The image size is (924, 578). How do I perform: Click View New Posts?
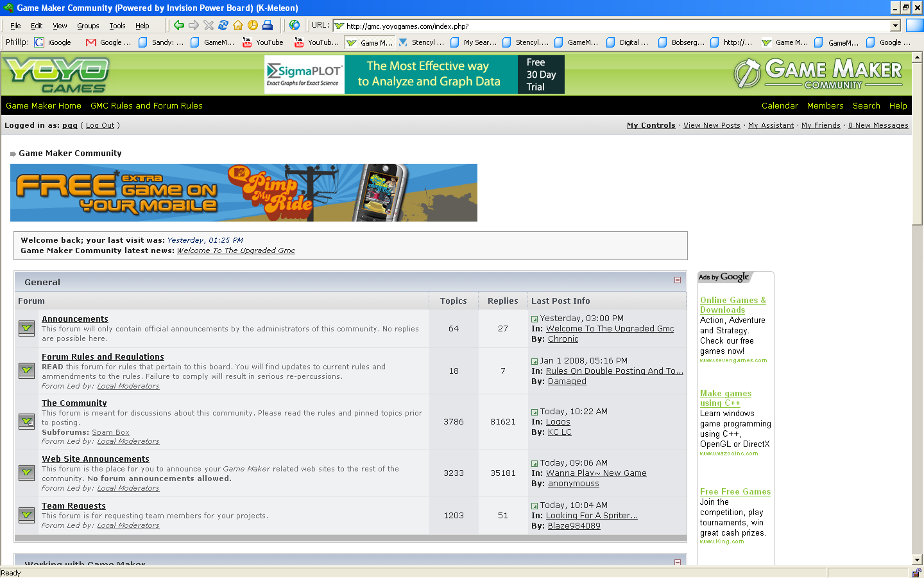(712, 125)
